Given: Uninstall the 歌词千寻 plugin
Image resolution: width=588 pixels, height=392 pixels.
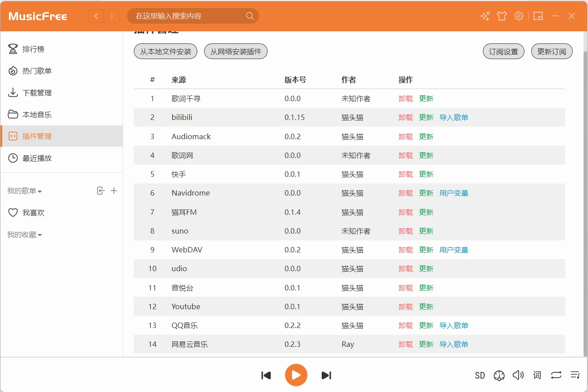Looking at the screenshot, I should click(406, 98).
